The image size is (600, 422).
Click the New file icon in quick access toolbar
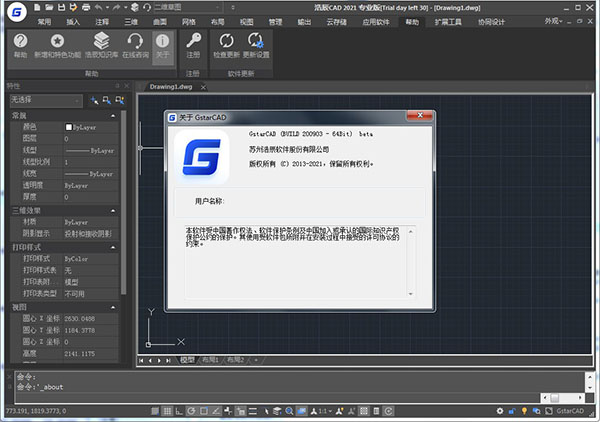[x=37, y=7]
